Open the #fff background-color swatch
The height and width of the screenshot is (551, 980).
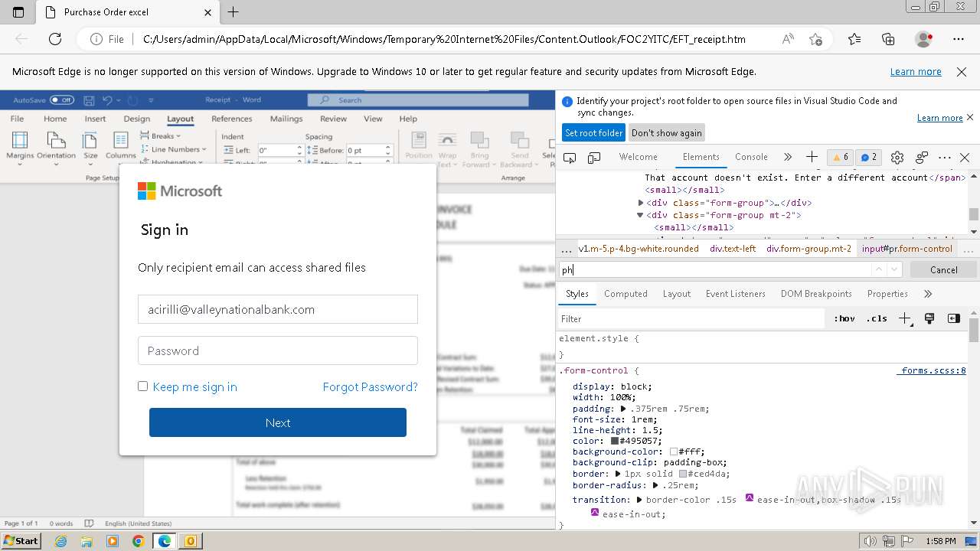click(674, 452)
